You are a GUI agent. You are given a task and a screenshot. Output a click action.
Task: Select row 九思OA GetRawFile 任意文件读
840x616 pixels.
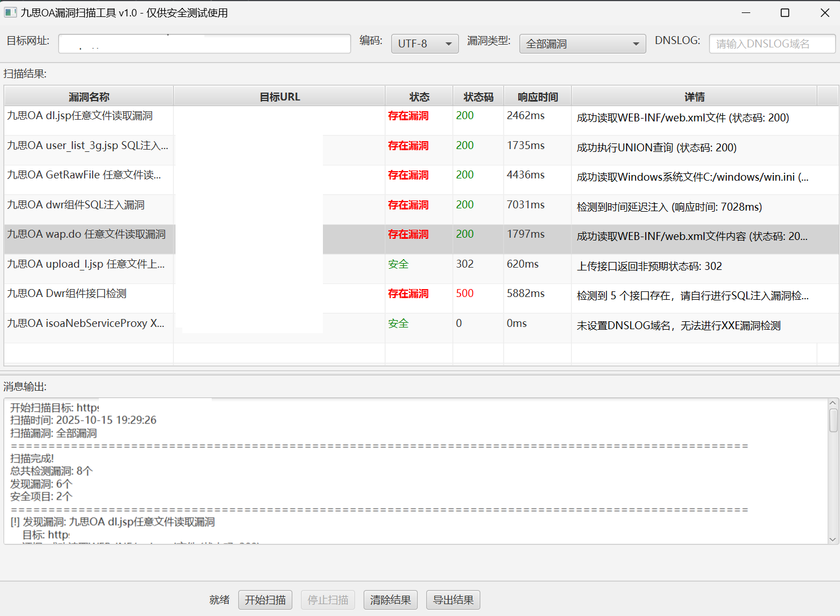coord(421,180)
